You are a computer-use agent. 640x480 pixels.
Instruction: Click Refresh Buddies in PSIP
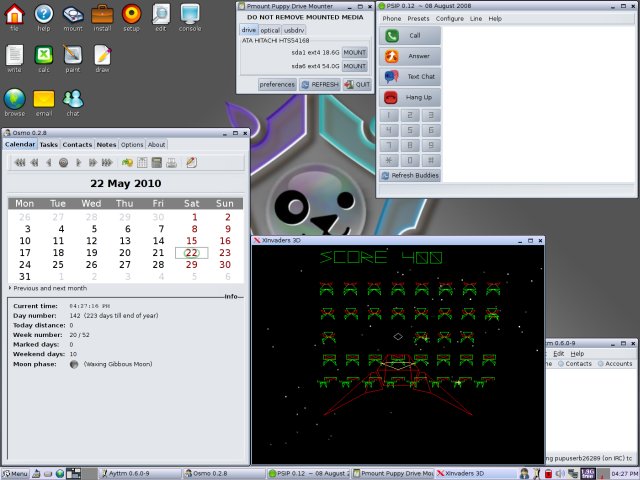pos(410,176)
